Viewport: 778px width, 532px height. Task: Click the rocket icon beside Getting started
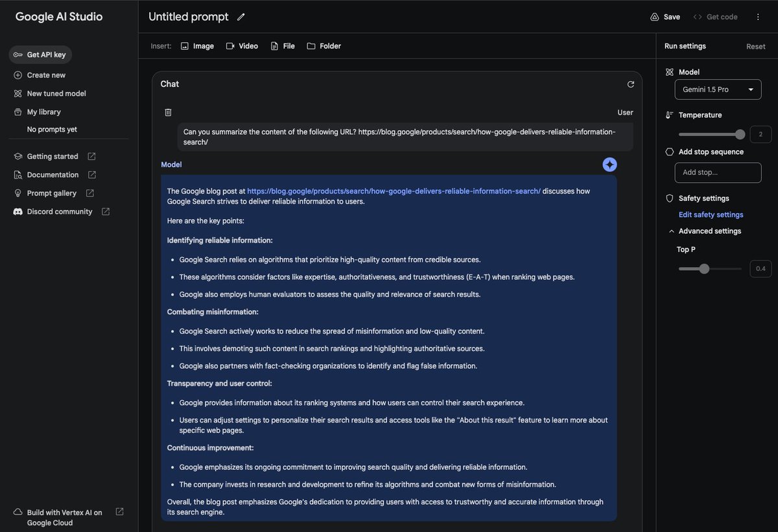pos(18,156)
